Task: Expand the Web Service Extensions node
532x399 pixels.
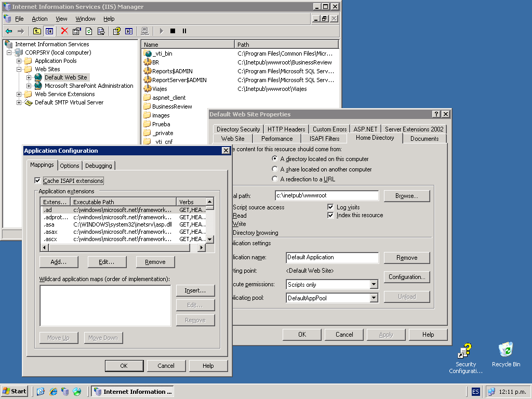Action: (19, 95)
